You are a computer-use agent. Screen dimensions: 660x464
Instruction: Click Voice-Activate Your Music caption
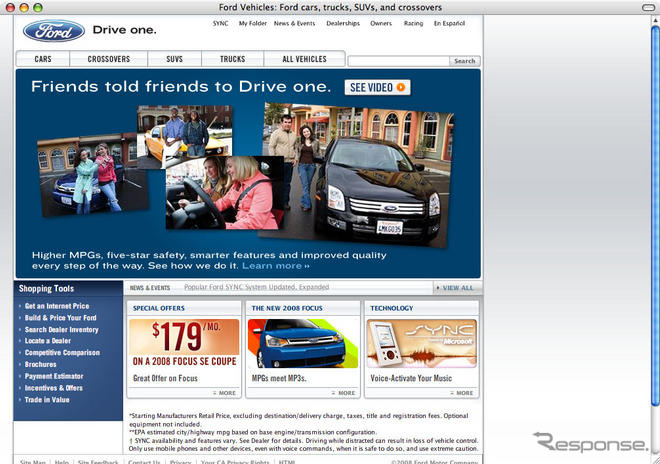pyautogui.click(x=411, y=379)
